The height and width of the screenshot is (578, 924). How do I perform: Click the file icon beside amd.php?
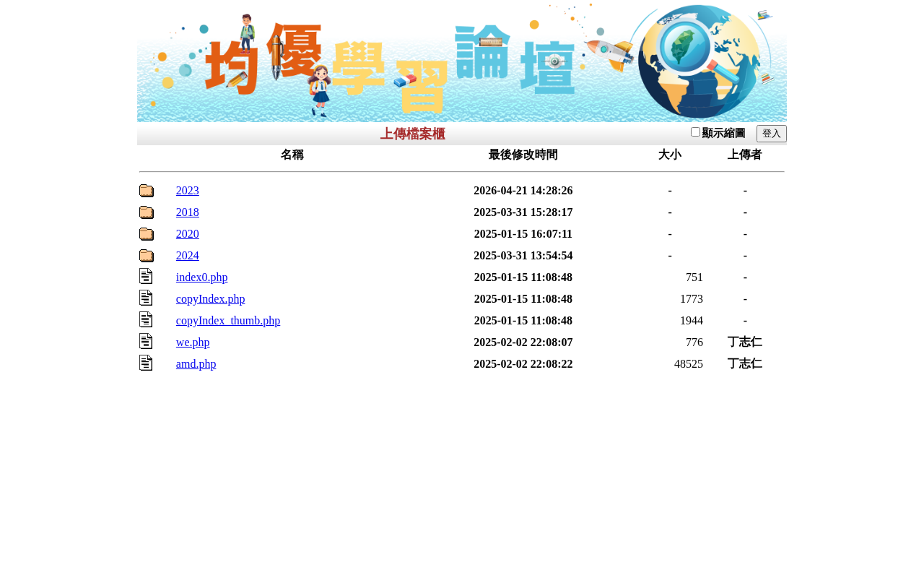146,363
